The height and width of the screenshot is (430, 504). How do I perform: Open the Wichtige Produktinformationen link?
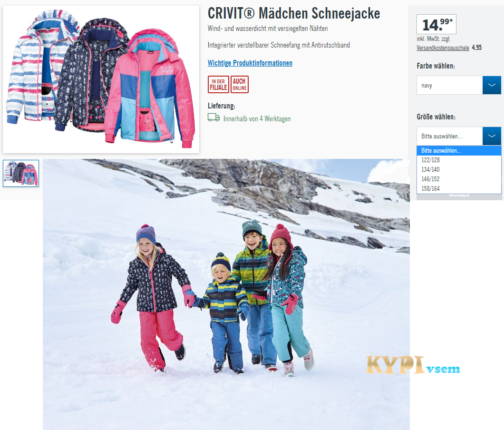click(250, 63)
